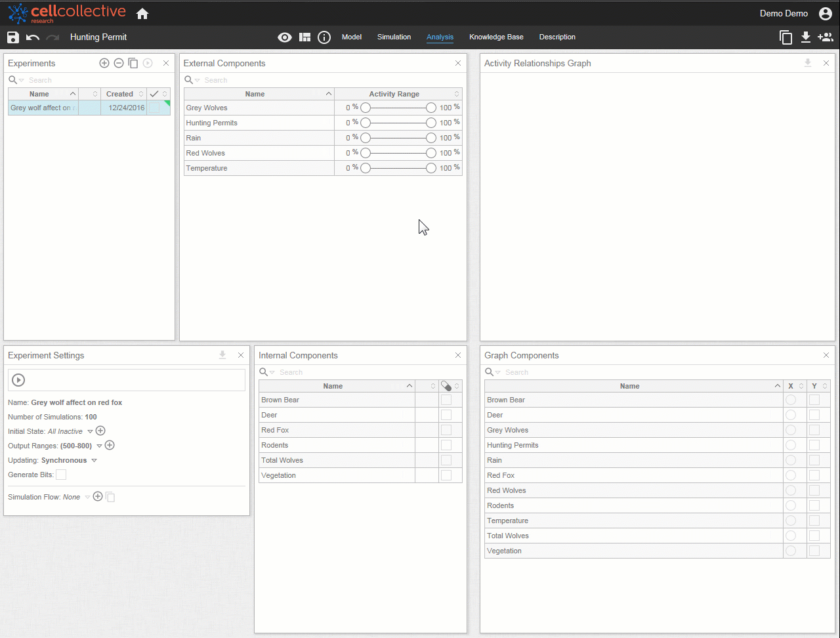Viewport: 840px width, 638px height.
Task: Add a new Simulation Flow
Action: point(98,496)
